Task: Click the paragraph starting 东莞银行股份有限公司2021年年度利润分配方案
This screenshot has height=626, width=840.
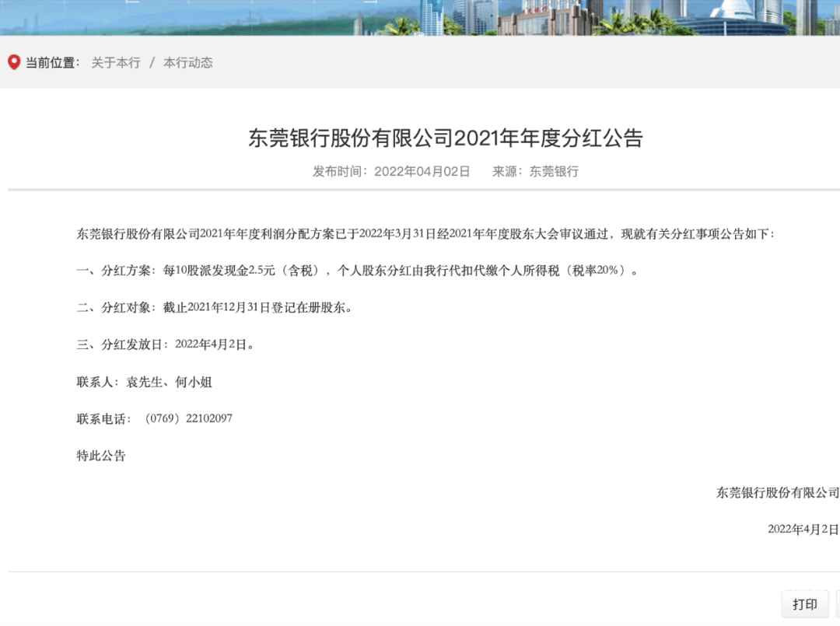Action: pos(426,234)
